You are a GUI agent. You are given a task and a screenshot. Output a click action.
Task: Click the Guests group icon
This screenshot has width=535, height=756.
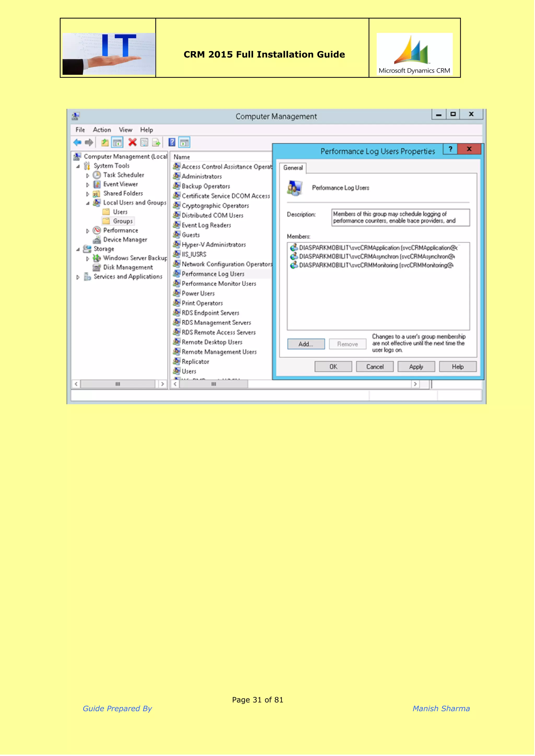(x=177, y=235)
